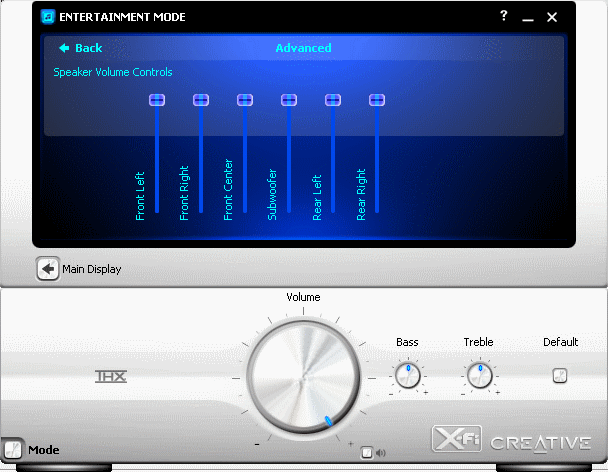Click the Rear Left label
Screen dimensions: 608x472
(x=317, y=197)
